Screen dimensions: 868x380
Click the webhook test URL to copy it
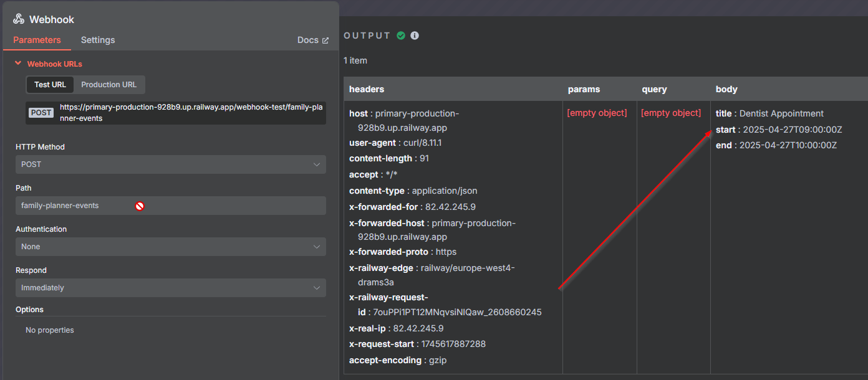[x=191, y=113]
